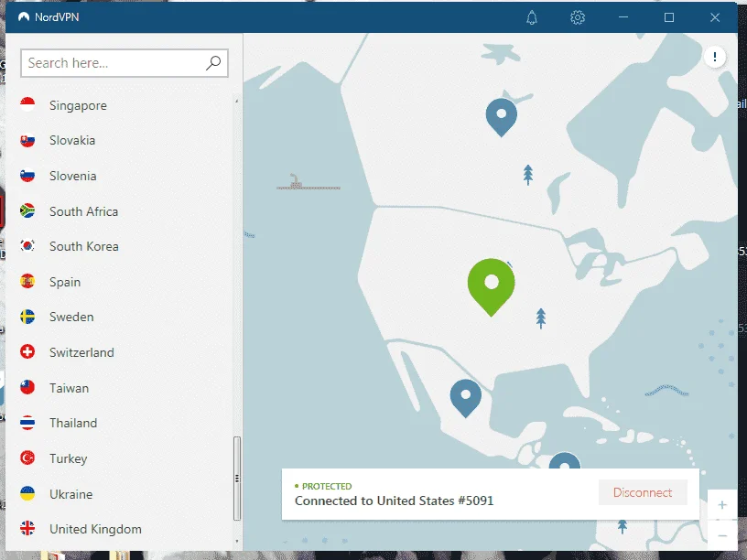Image resolution: width=747 pixels, height=560 pixels.
Task: Click the scrollbar up arrow
Action: click(237, 101)
